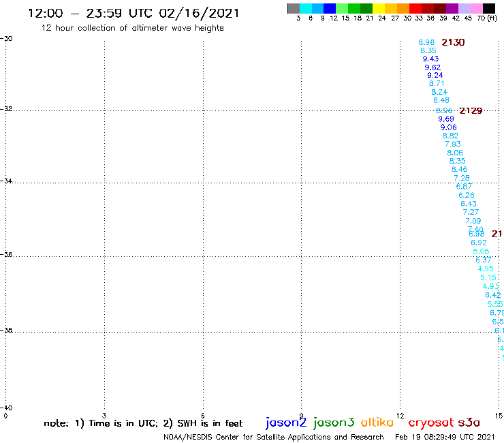504x443 pixels.
Task: Select the cyan swatch in the legend
Action: 306,8
